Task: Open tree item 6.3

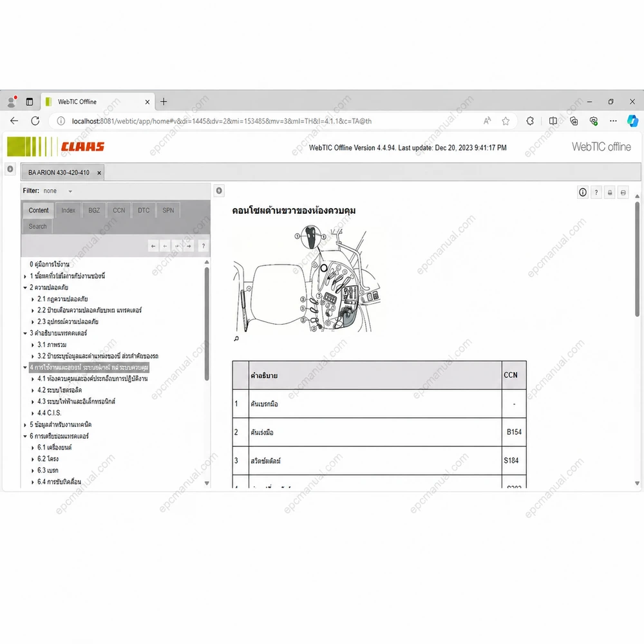Action: pyautogui.click(x=48, y=471)
